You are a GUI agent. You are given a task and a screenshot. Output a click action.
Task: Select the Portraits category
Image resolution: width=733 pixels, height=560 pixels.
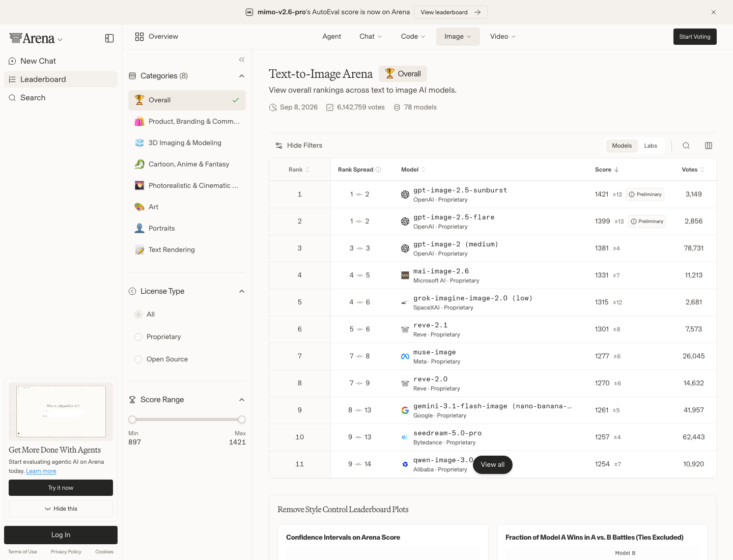point(187,228)
